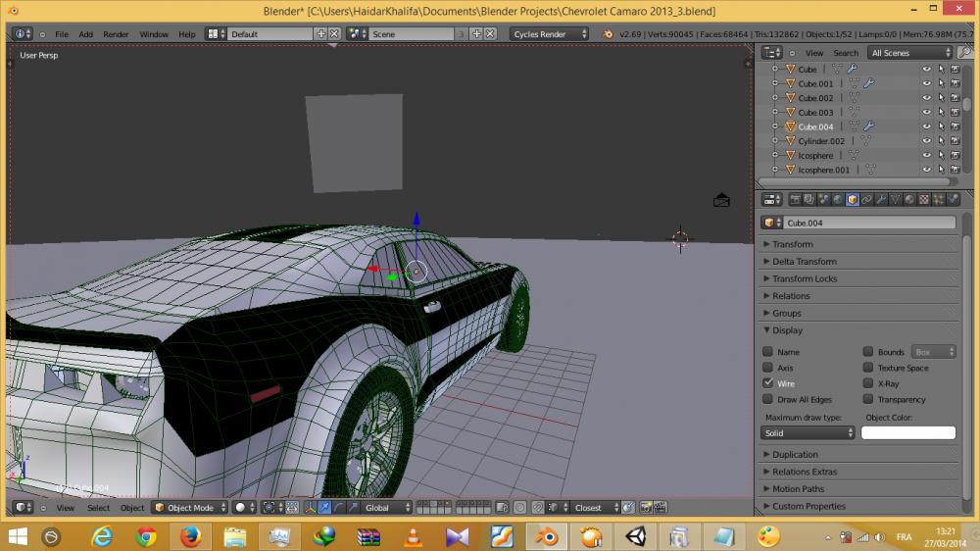Enable the Axis display checkbox

pyautogui.click(x=768, y=367)
